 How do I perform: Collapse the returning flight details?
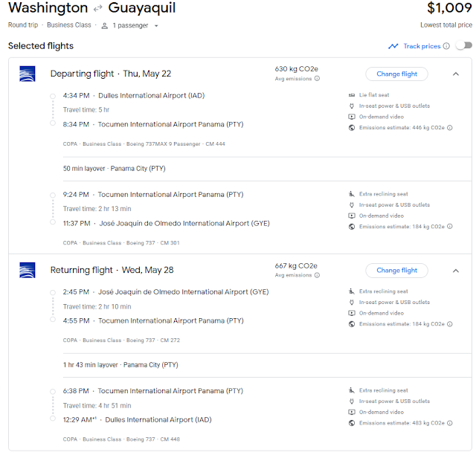pos(456,271)
